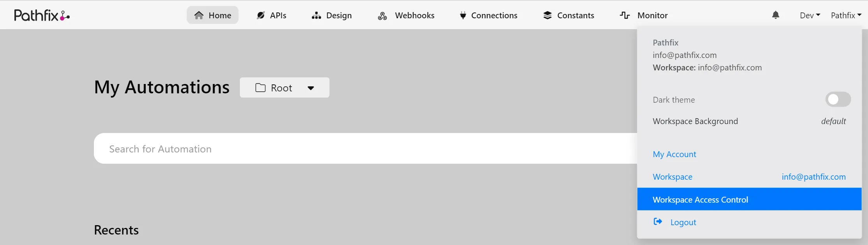Expand the Root folder dropdown arrow
This screenshot has height=245, width=868.
point(311,88)
